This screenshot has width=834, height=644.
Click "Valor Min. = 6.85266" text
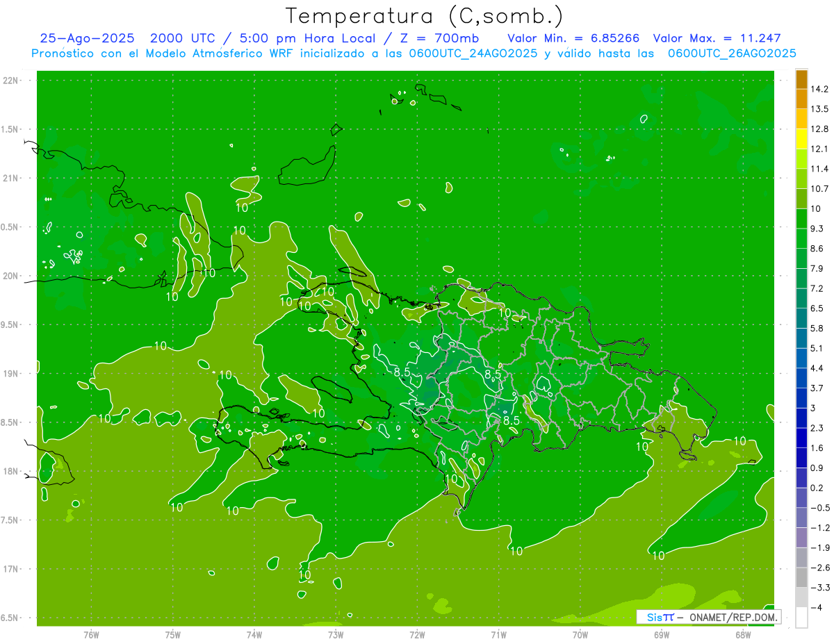click(x=573, y=39)
